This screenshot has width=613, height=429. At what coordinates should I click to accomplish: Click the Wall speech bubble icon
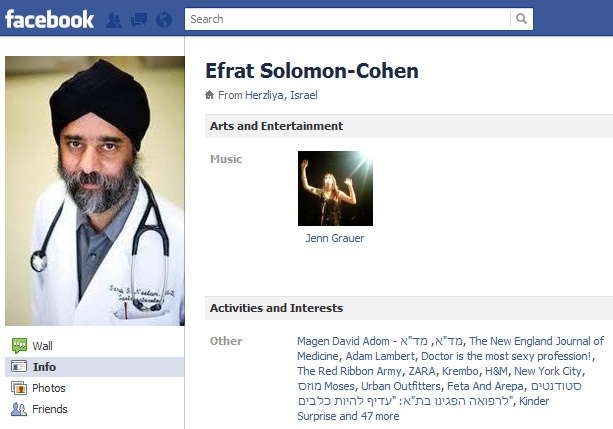point(19,346)
